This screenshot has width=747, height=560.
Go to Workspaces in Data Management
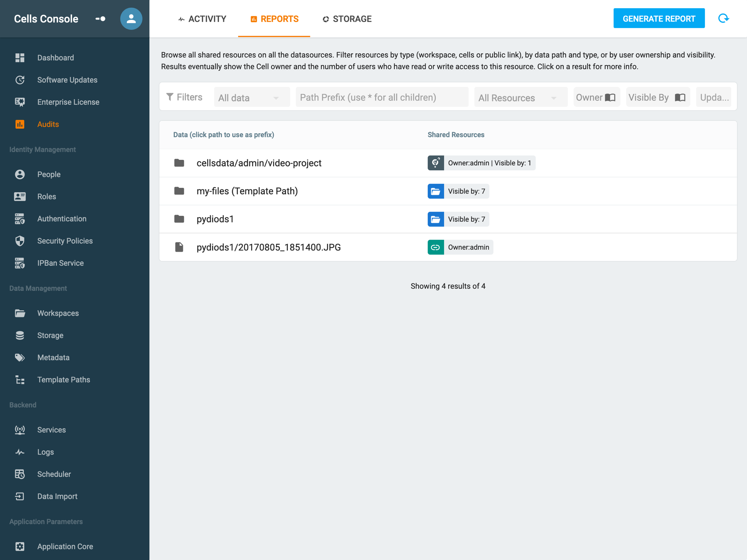[x=75, y=313]
